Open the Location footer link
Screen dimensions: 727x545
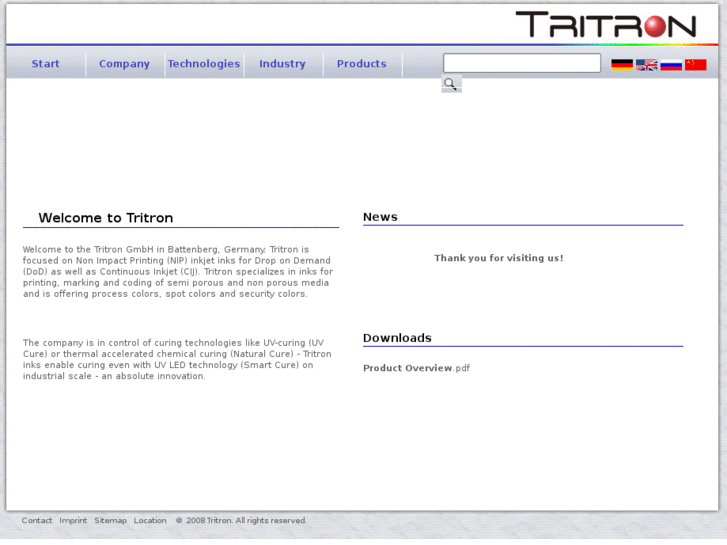pyautogui.click(x=150, y=520)
